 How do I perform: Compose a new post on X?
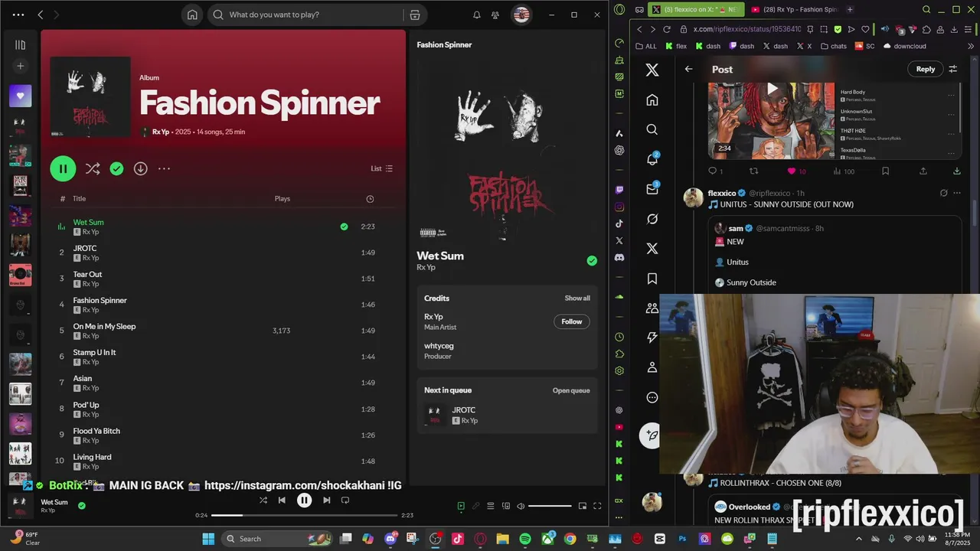point(652,435)
